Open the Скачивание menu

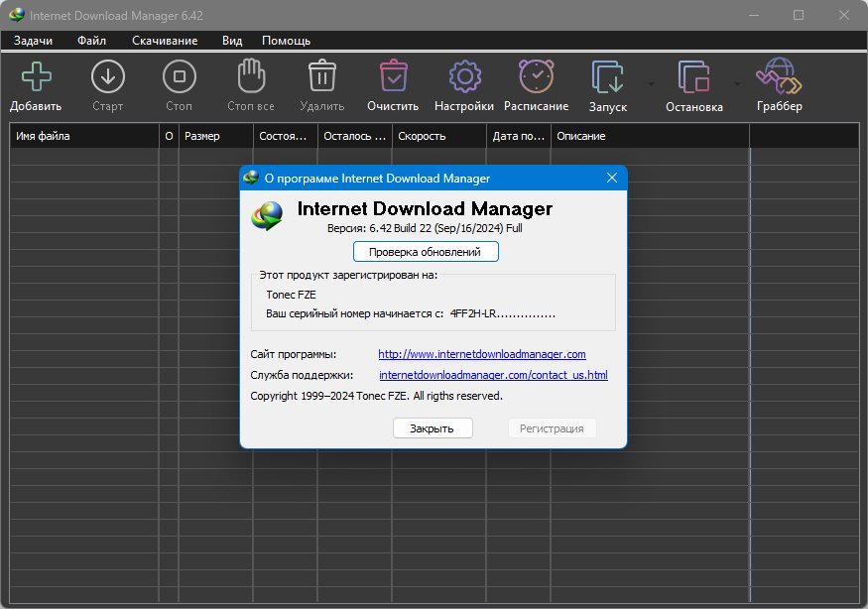coord(165,41)
